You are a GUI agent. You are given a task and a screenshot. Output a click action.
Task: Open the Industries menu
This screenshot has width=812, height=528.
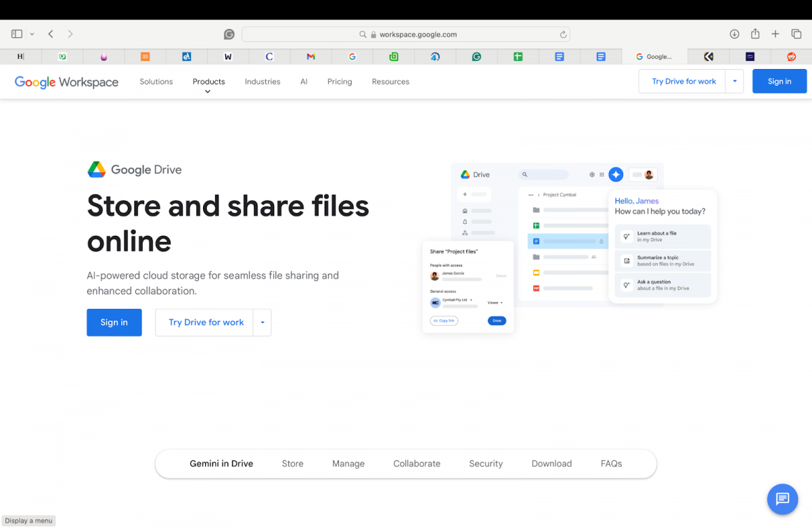(263, 82)
